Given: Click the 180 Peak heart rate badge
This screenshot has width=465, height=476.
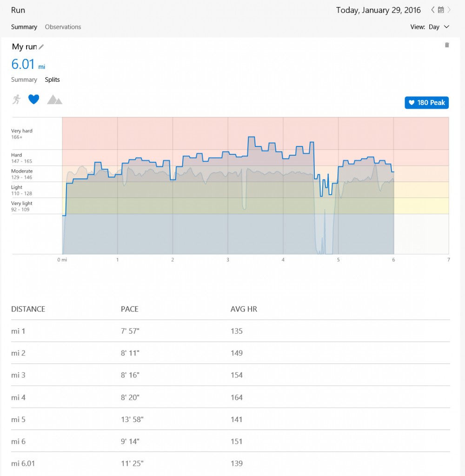Looking at the screenshot, I should (426, 103).
